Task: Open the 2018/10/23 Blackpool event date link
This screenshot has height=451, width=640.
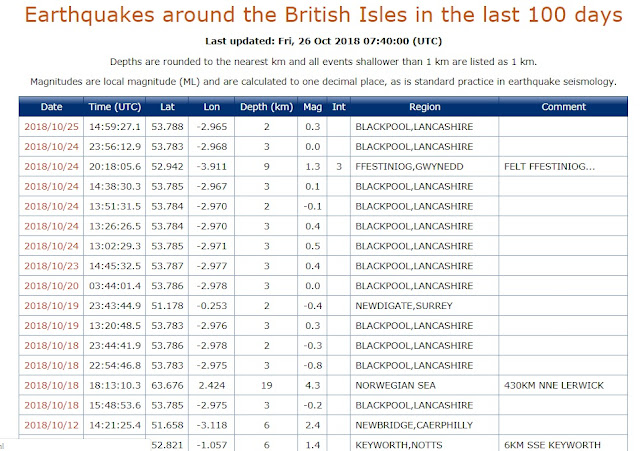Action: pos(50,266)
